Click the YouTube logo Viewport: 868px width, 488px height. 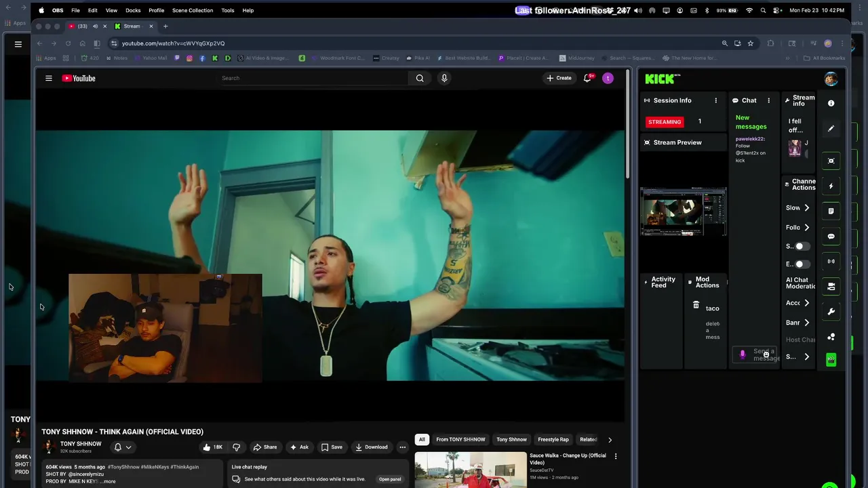pyautogui.click(x=79, y=78)
